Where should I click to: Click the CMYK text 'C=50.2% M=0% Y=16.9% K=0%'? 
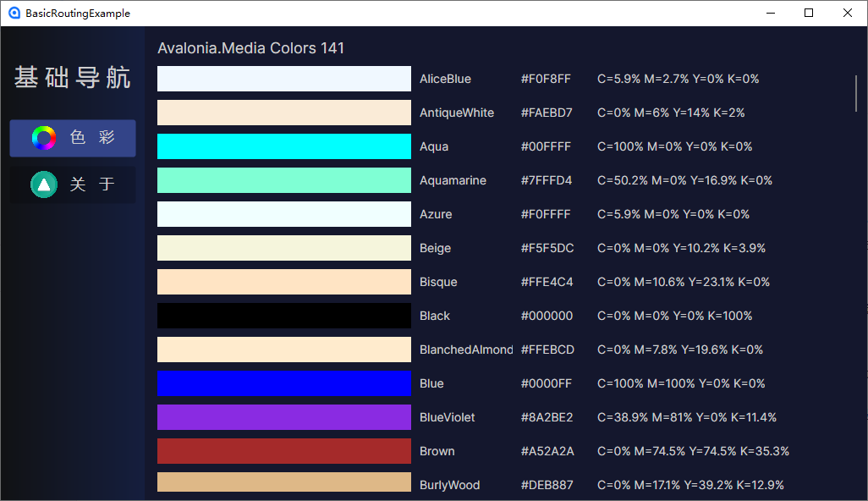684,180
